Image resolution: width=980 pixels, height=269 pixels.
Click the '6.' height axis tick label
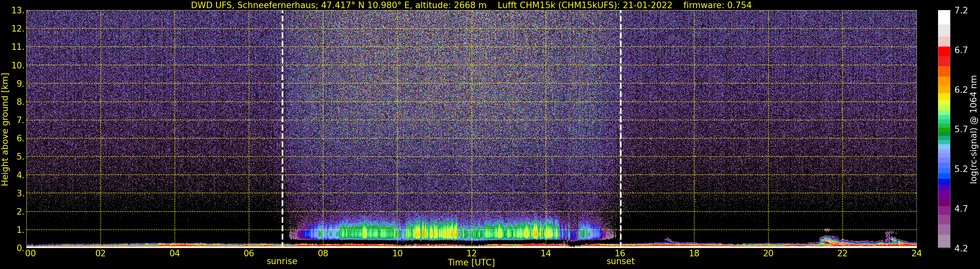[20, 138]
